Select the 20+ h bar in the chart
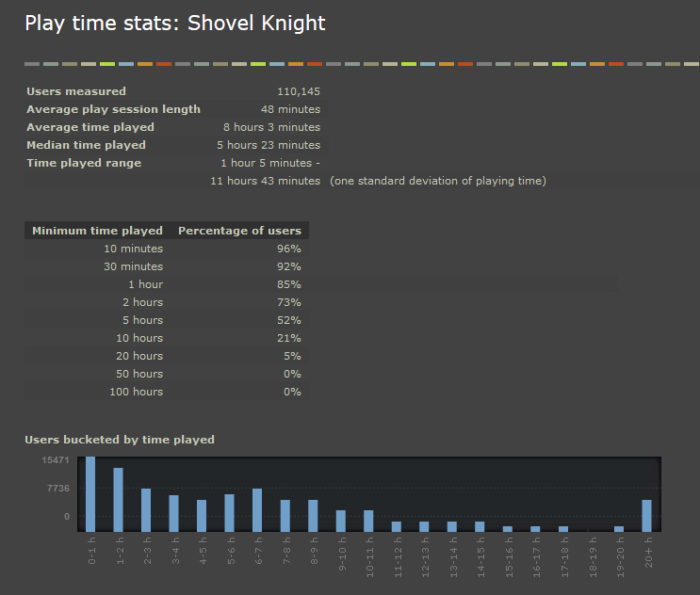700x595 pixels. [646, 515]
